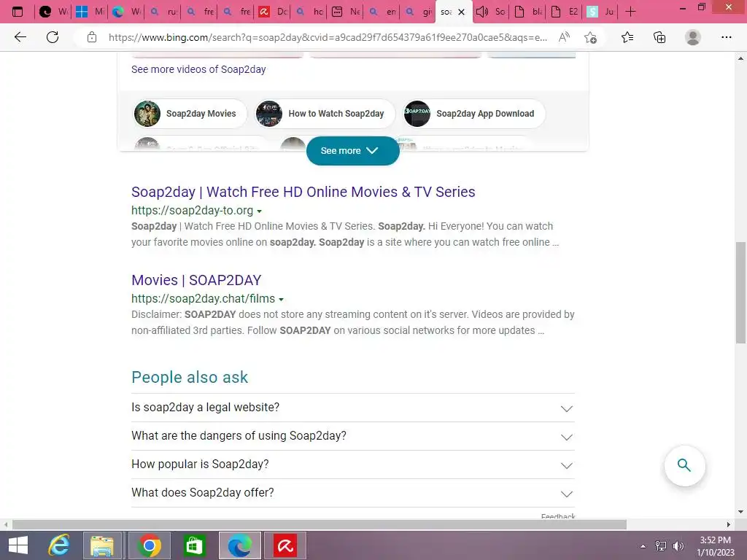Open File Explorer from taskbar
This screenshot has width=747, height=560.
click(x=102, y=545)
